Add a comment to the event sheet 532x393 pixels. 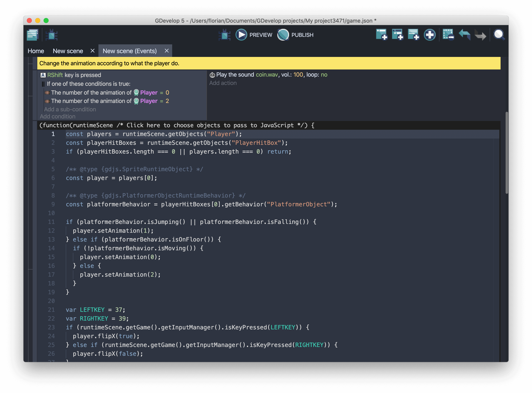tap(413, 35)
